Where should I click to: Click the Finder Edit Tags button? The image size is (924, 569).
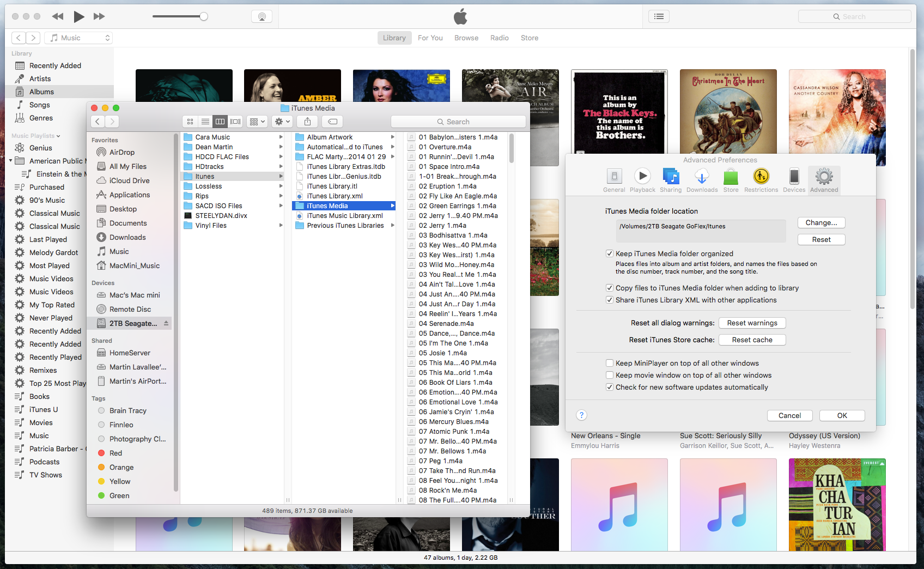click(332, 122)
